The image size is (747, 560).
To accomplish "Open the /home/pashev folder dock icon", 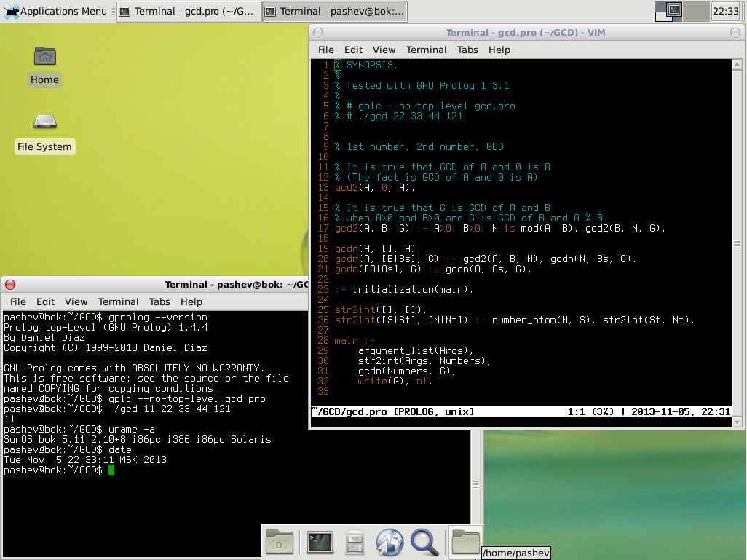I will (x=465, y=542).
